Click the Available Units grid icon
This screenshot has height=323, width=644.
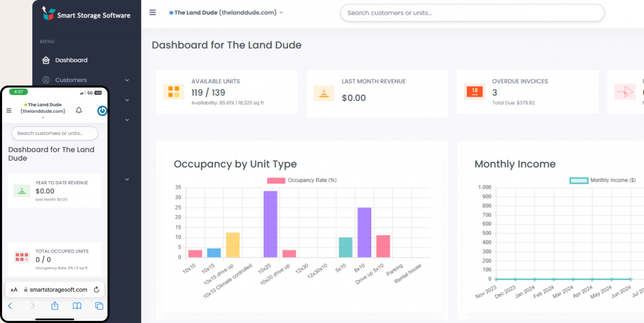click(x=173, y=92)
